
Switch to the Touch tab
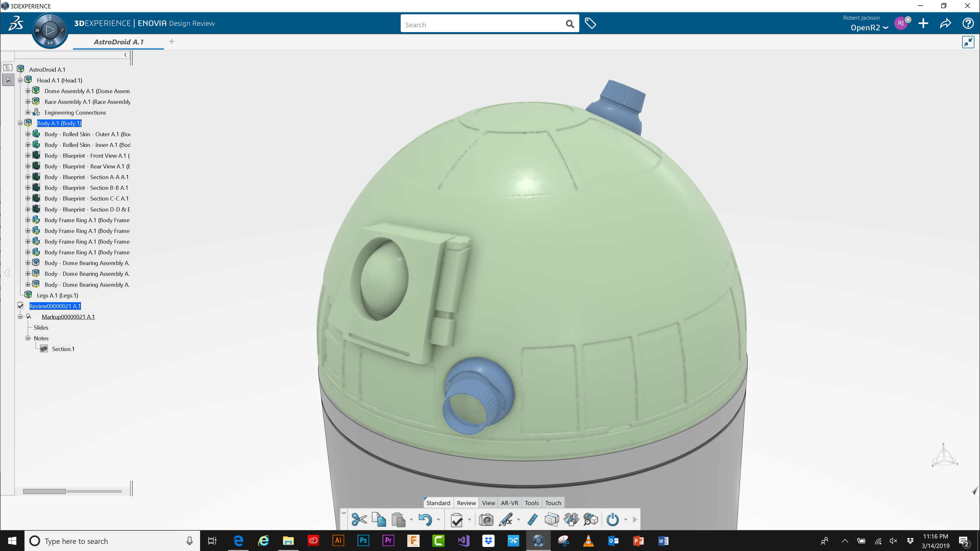coord(553,503)
